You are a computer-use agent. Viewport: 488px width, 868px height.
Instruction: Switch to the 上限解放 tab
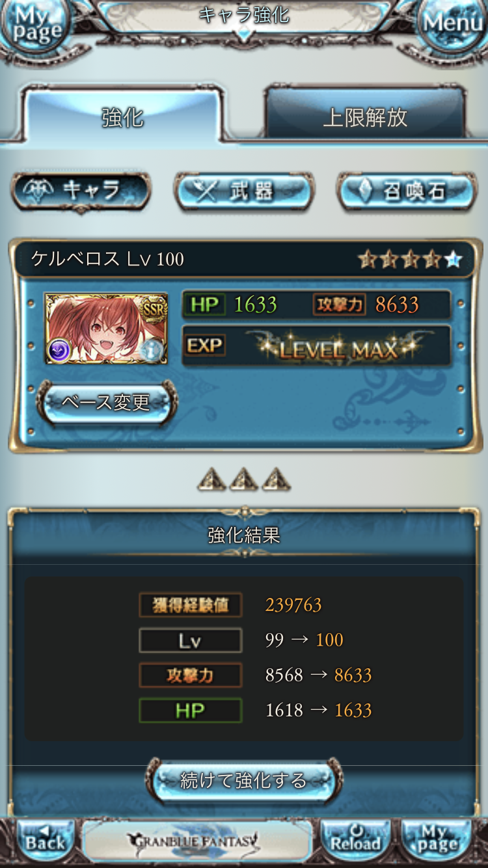365,116
